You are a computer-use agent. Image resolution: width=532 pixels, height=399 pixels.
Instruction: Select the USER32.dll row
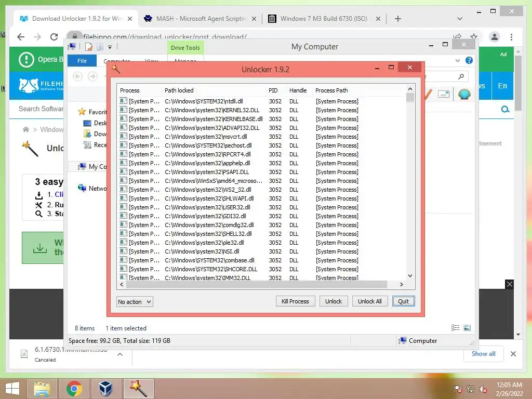pyautogui.click(x=261, y=207)
